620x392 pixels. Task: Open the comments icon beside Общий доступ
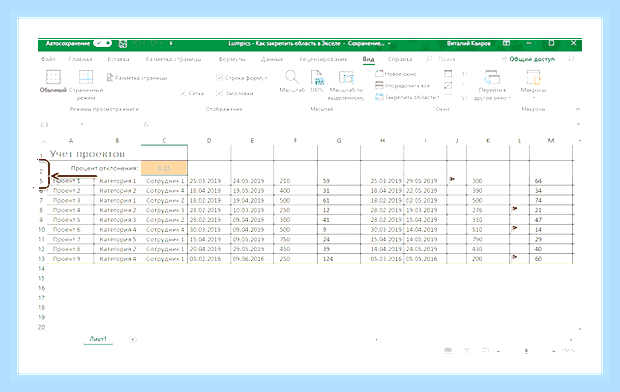point(571,59)
